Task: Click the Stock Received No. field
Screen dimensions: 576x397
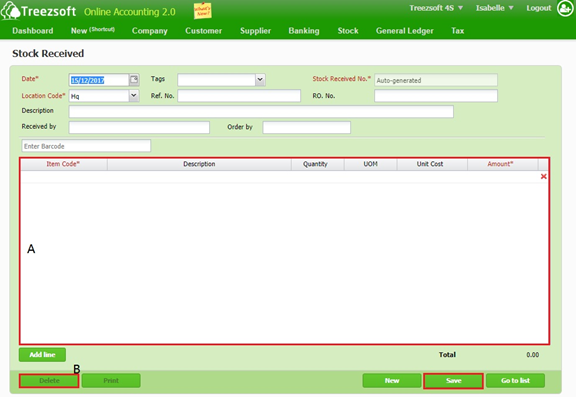Action: tap(436, 80)
